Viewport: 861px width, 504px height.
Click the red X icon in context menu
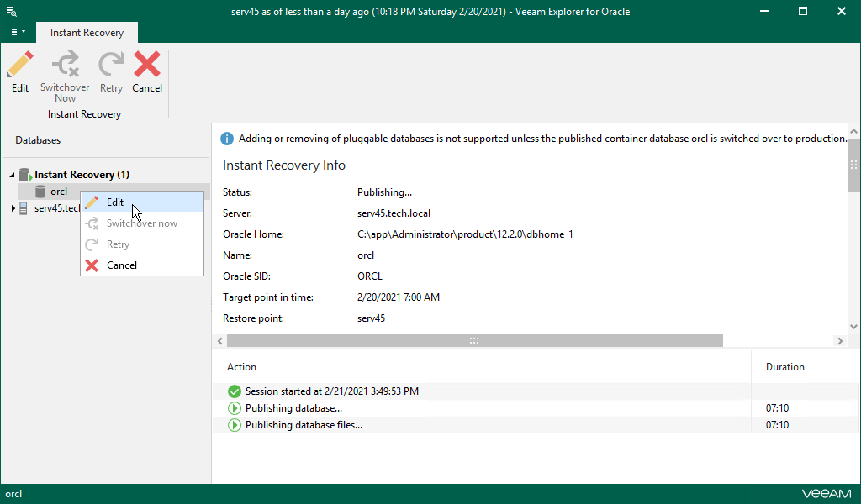point(92,265)
